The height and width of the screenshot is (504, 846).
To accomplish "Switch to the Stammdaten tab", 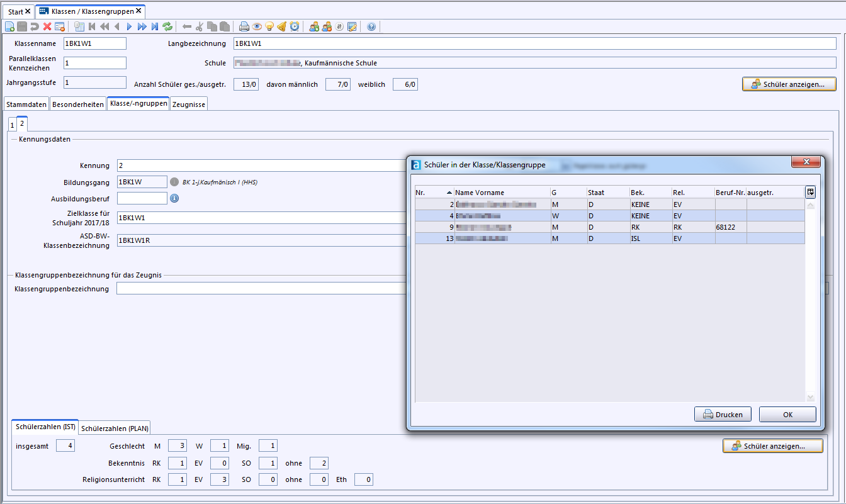I will [x=26, y=104].
